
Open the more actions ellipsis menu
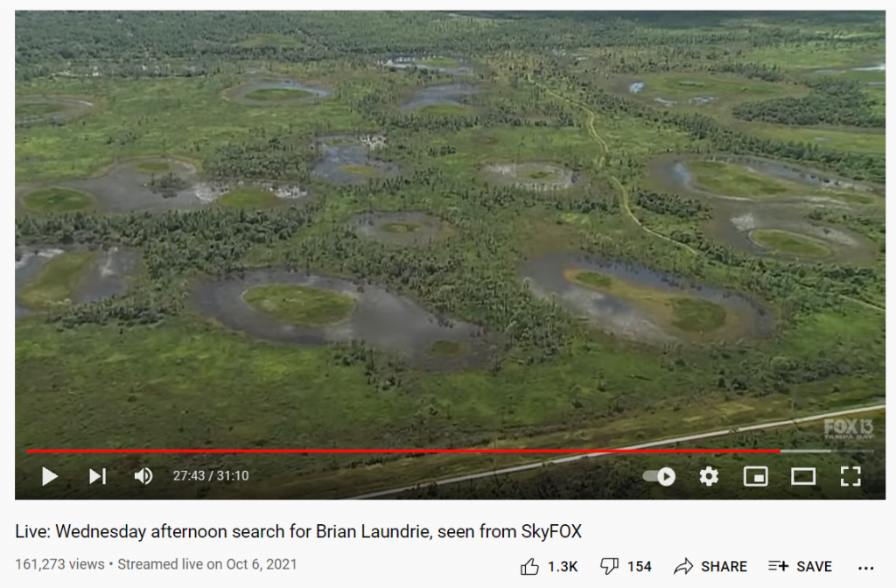pos(865,568)
